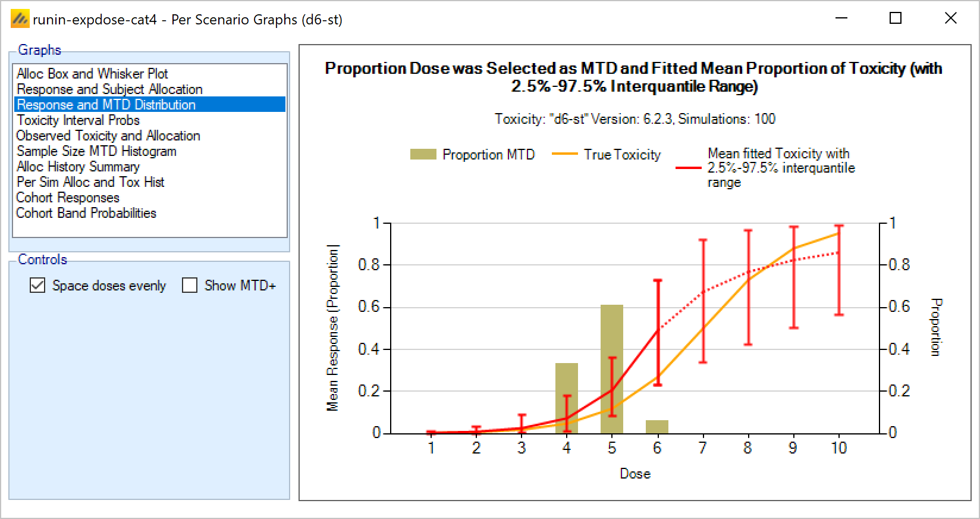980x519 pixels.
Task: Minimize the Per Scenario Graphs window
Action: click(x=840, y=18)
